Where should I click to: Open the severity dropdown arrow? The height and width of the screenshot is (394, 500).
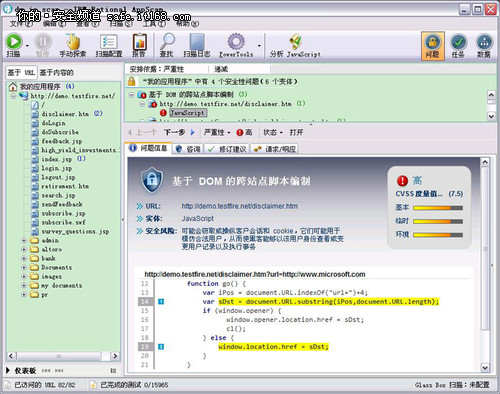(x=229, y=133)
